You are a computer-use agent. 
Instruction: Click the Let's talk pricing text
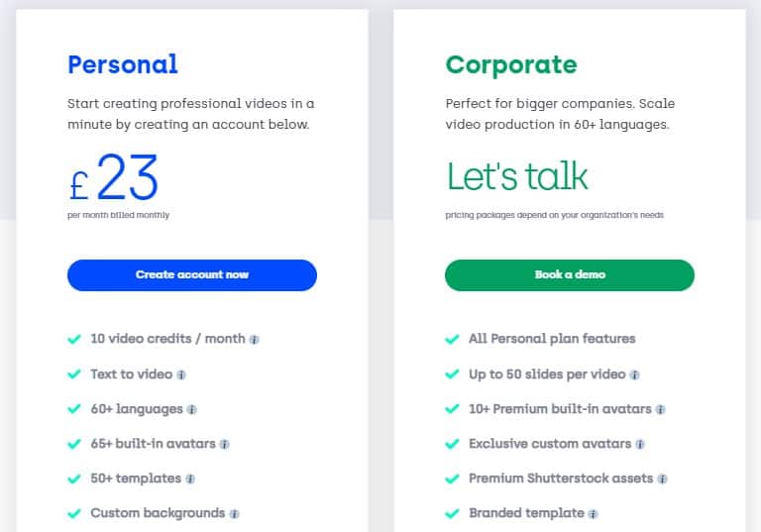click(517, 175)
